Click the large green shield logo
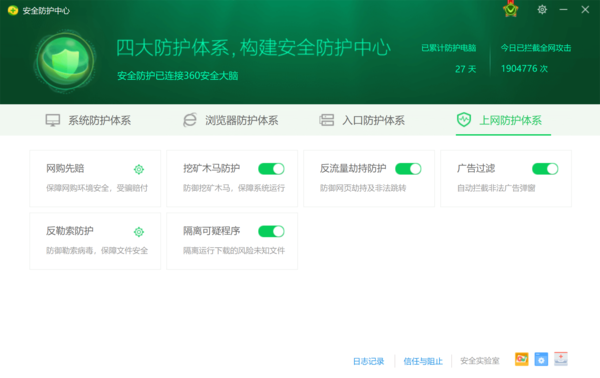 pyautogui.click(x=65, y=62)
